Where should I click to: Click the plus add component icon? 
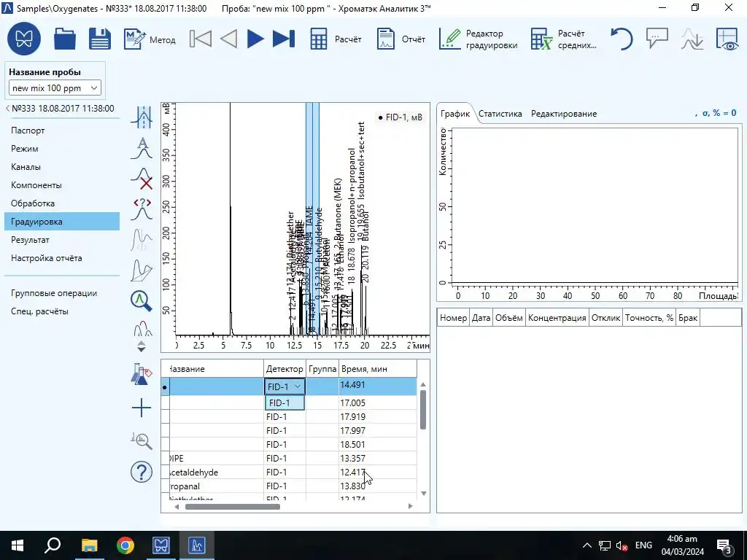click(142, 408)
